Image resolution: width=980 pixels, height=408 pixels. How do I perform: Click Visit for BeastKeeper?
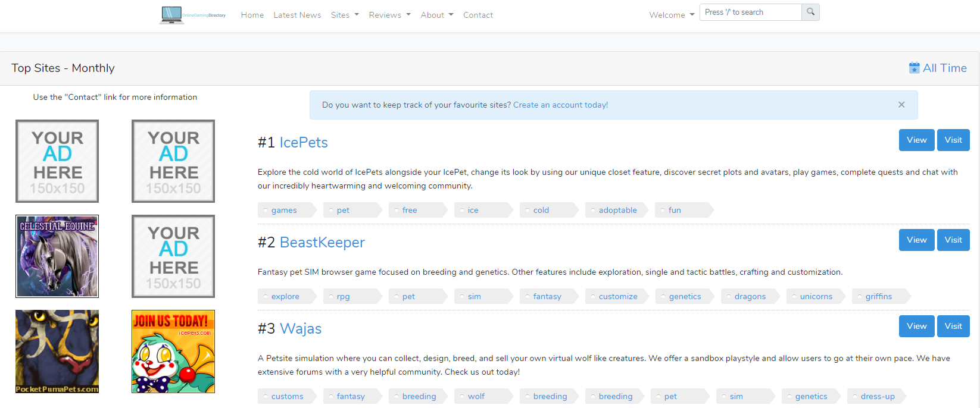(953, 240)
